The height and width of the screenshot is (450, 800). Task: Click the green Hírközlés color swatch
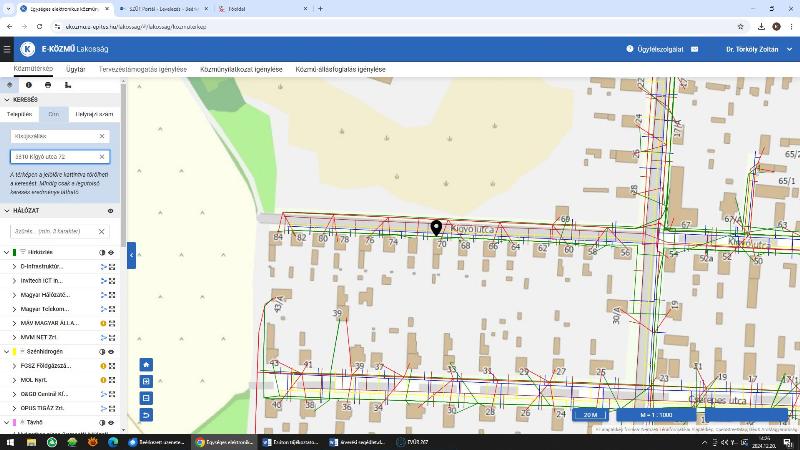pos(14,253)
